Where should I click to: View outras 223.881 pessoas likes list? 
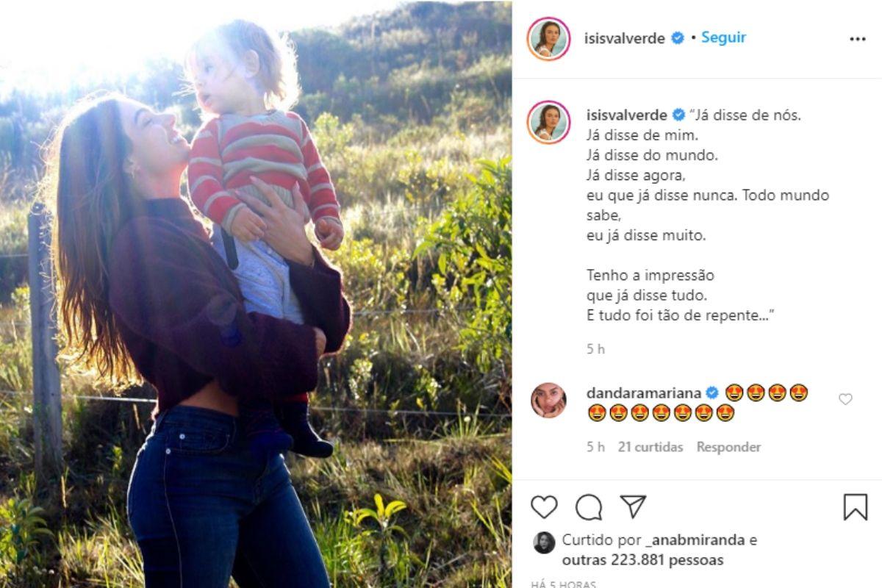pos(643,560)
